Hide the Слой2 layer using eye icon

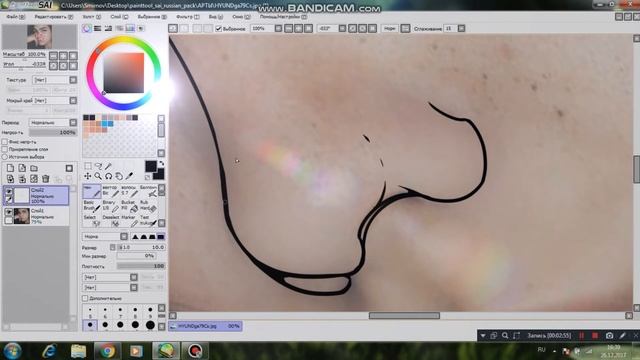(x=8, y=191)
